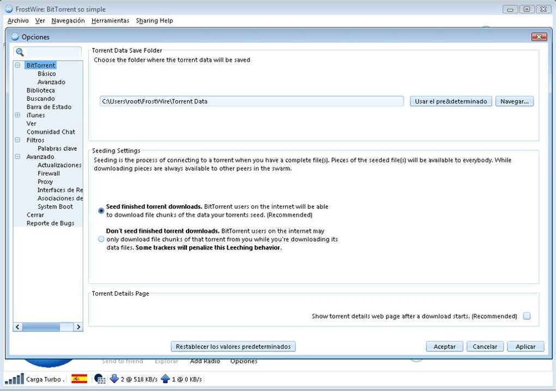Click Opciones link in FrostWire main window
The width and height of the screenshot is (556, 392).
(244, 361)
